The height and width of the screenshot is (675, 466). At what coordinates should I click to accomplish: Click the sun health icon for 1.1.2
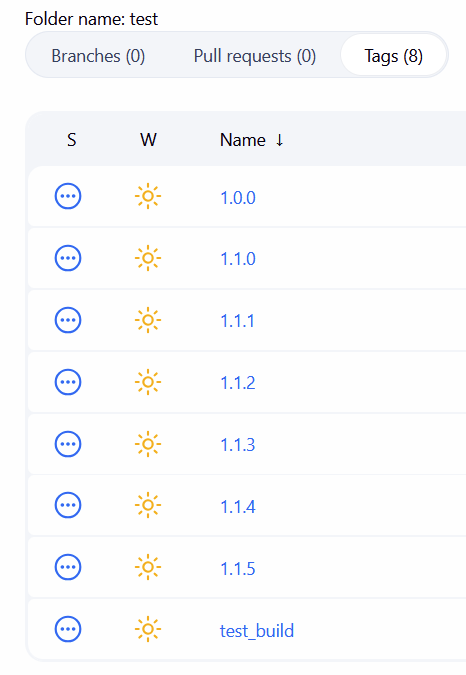point(148,382)
